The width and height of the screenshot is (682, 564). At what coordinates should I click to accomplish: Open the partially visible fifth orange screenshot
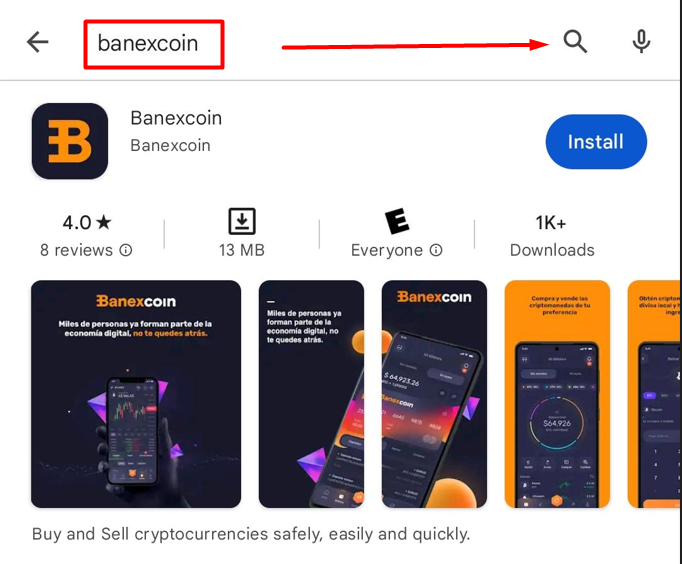654,394
